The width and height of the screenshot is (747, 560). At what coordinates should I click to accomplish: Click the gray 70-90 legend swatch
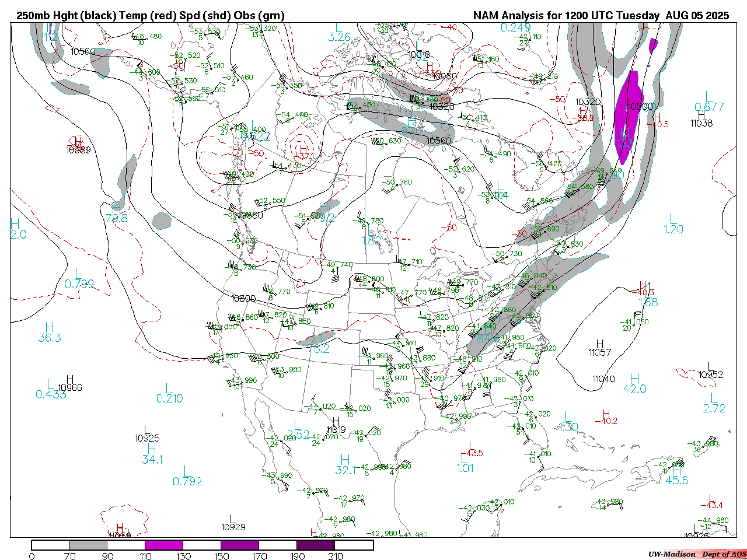coord(88,545)
